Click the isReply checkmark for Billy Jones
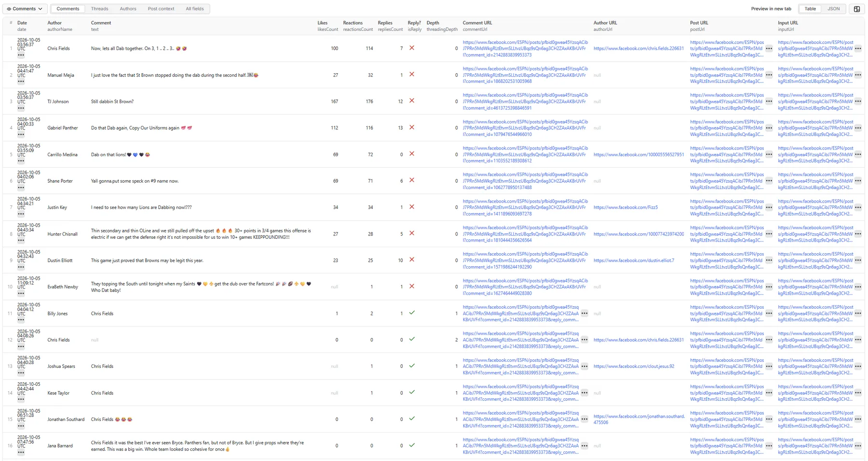This screenshot has height=461, width=868. [x=412, y=312]
